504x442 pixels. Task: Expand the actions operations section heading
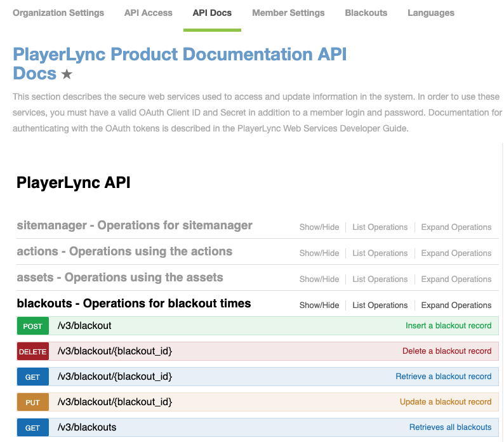point(124,251)
